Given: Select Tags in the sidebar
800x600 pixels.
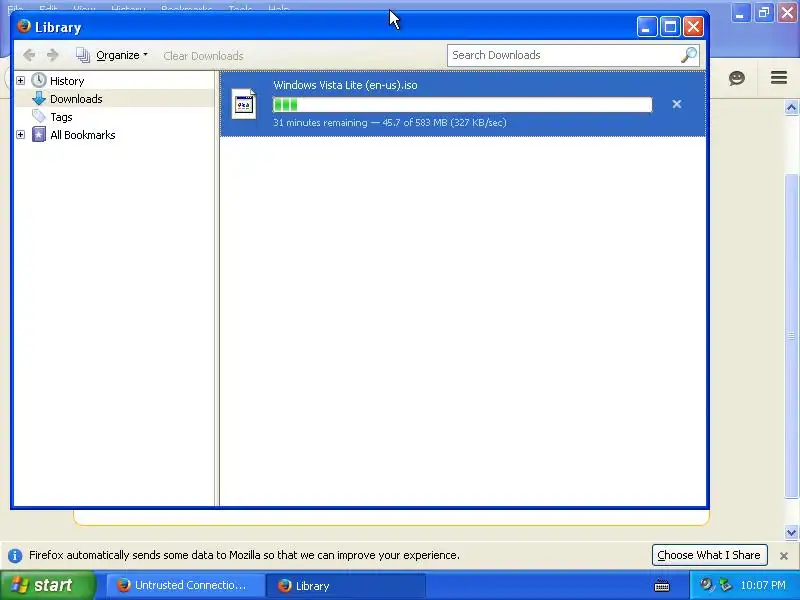Looking at the screenshot, I should point(61,117).
